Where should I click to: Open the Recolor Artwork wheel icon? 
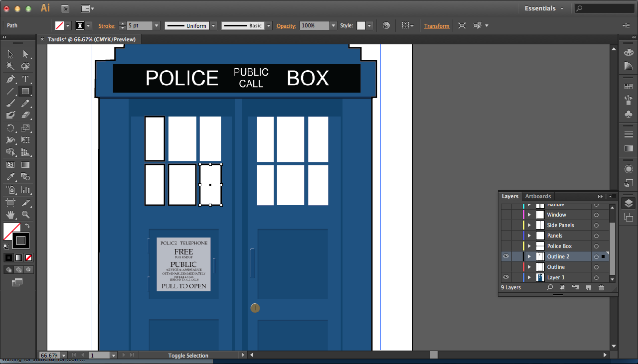click(x=386, y=25)
